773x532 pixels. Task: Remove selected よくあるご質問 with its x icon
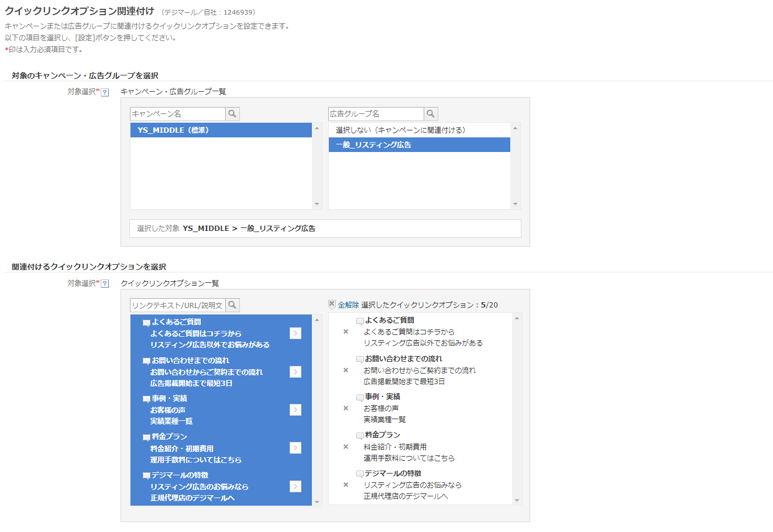346,331
